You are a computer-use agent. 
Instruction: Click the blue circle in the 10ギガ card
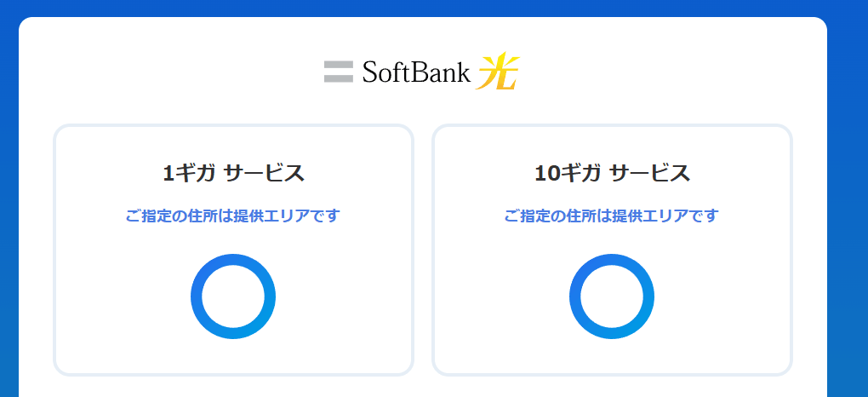pos(612,296)
